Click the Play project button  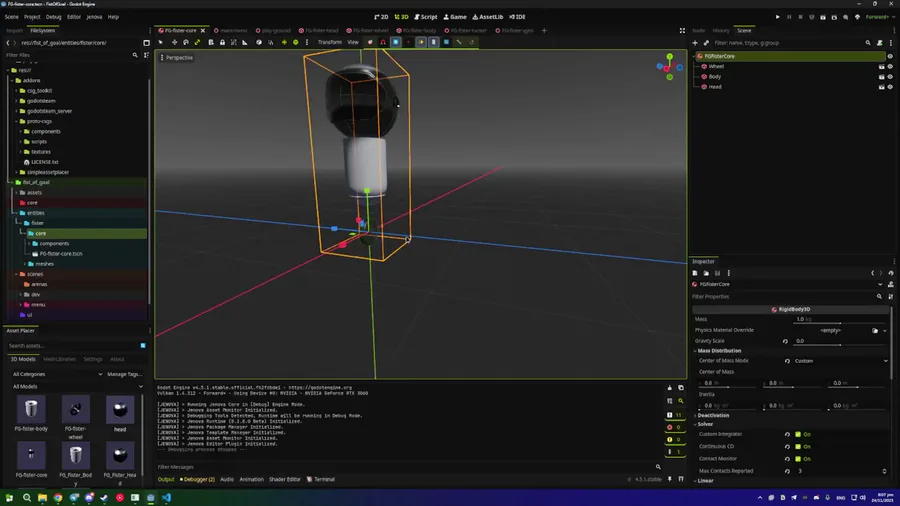(x=778, y=17)
